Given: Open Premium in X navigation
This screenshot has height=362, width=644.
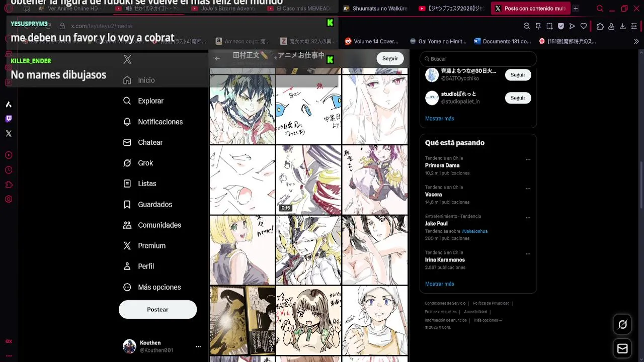Looking at the screenshot, I should [144, 246].
